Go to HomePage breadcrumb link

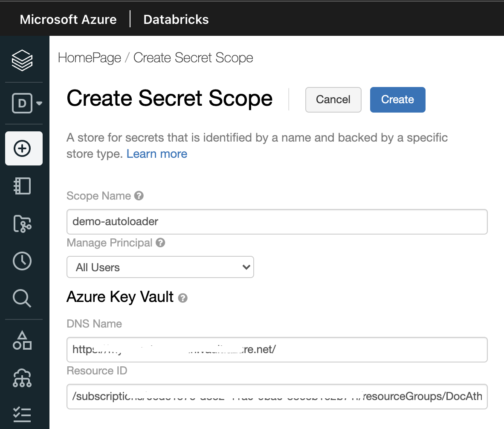click(x=90, y=58)
